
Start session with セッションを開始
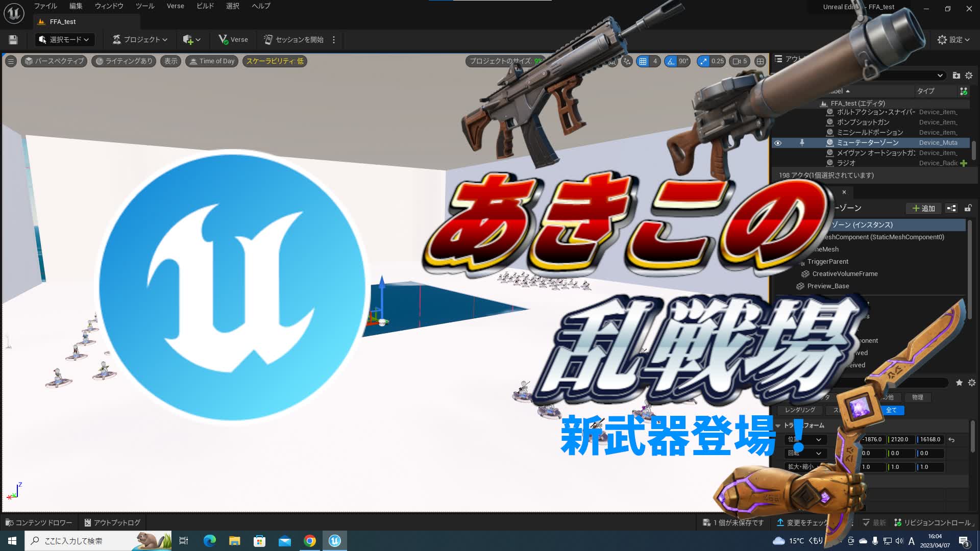293,40
